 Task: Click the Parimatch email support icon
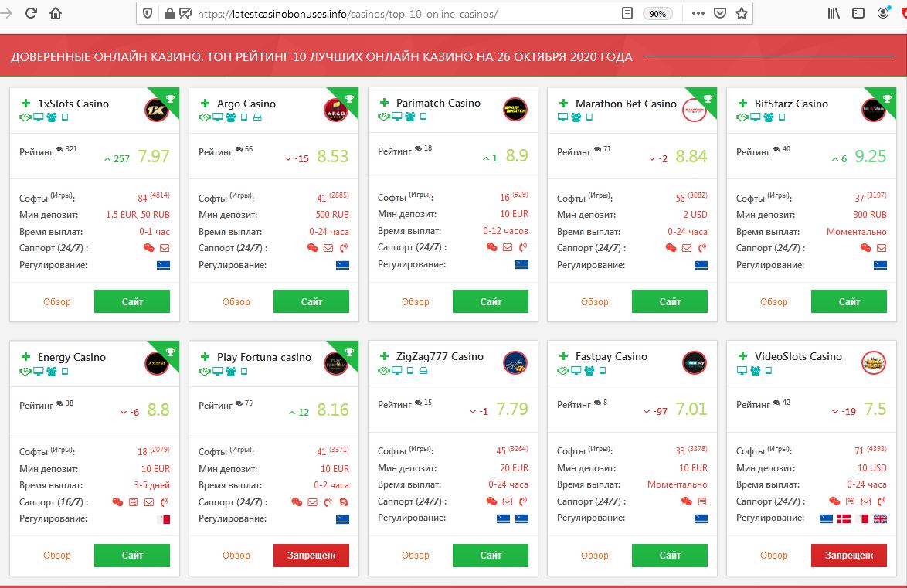click(x=508, y=247)
